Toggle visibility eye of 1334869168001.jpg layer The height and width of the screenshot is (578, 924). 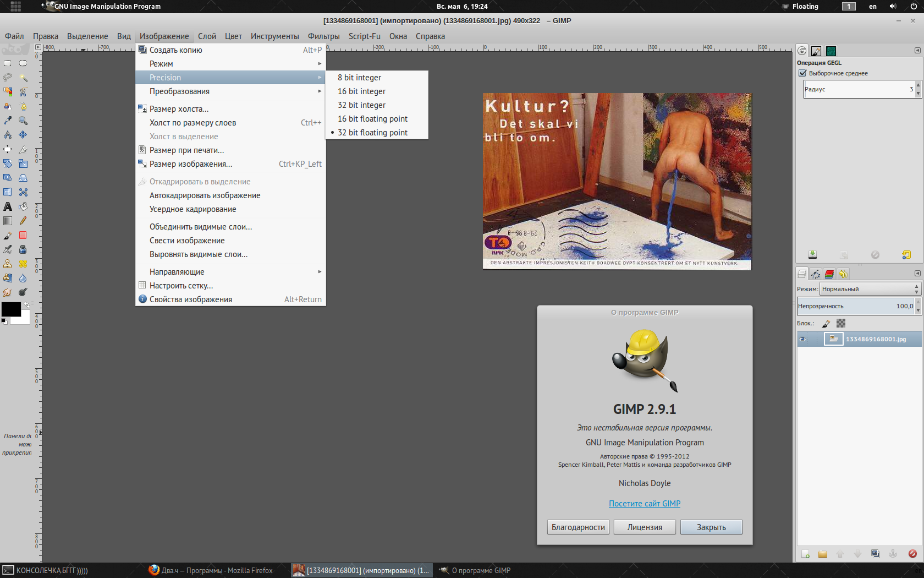coord(802,339)
